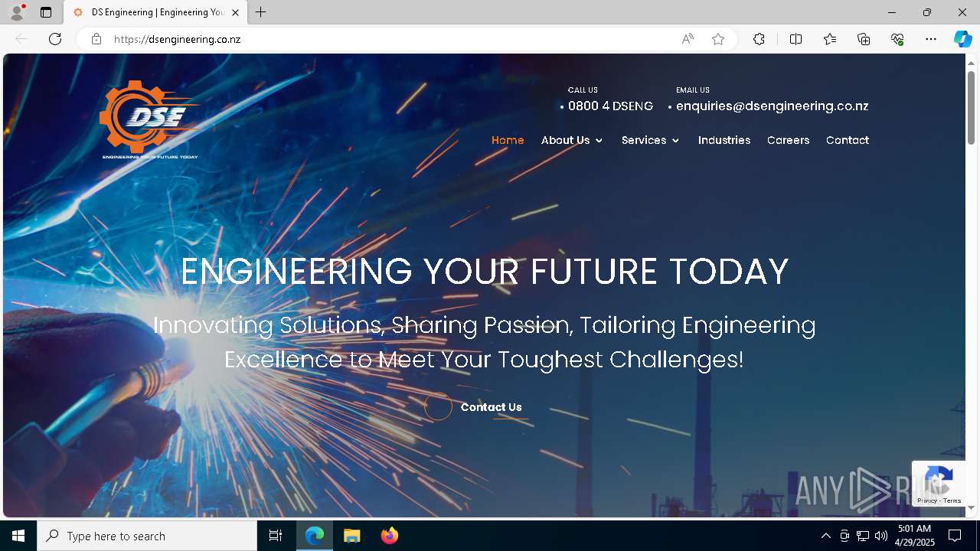Viewport: 980px width, 551px height.
Task: Open reCAPTCHA Terms link
Action: click(952, 500)
